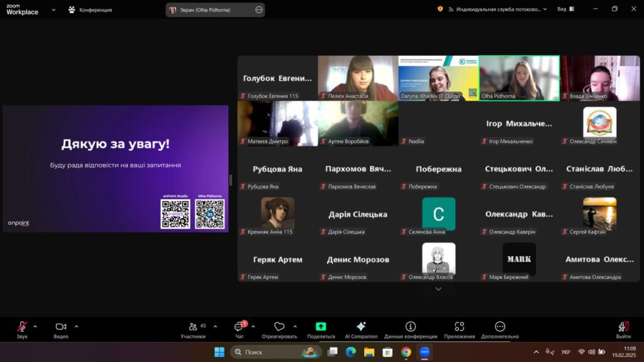Unmute the microphone audio button
The width and height of the screenshot is (644, 362).
click(22, 327)
